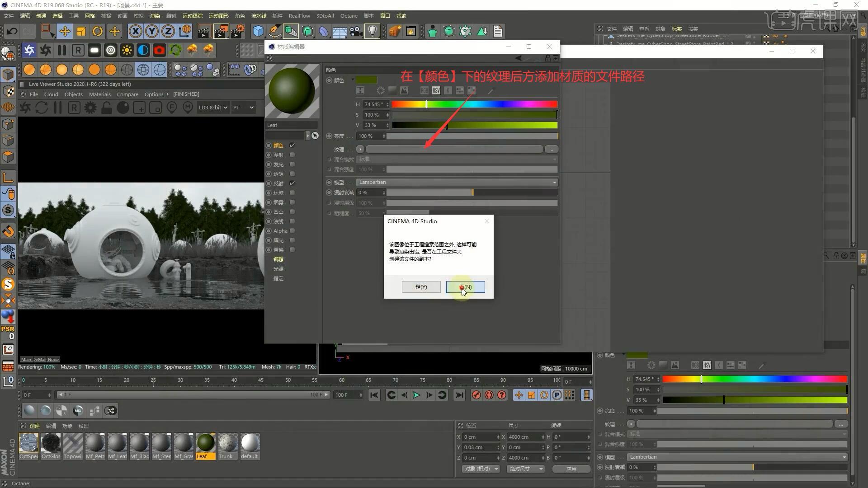Select the Trunk material thumbnail

tap(228, 443)
